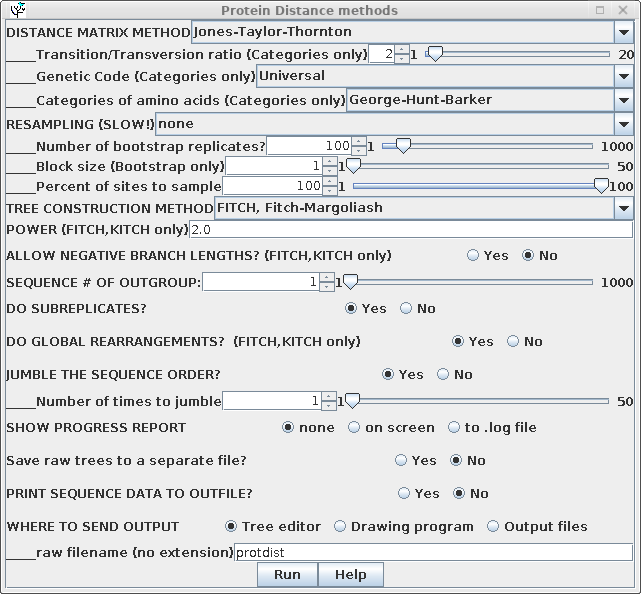
Task: Increase the Sequence # of Outgroup spinner
Action: tap(326, 277)
